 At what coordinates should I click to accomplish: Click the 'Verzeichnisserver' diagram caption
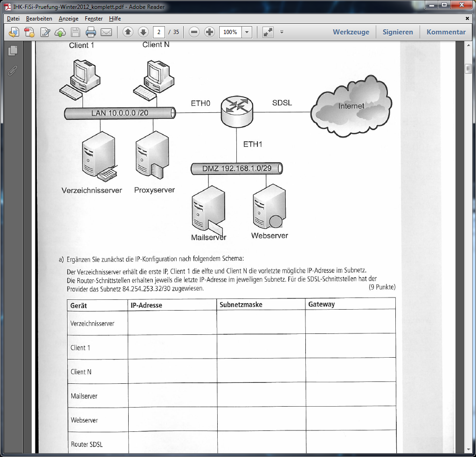pos(92,190)
